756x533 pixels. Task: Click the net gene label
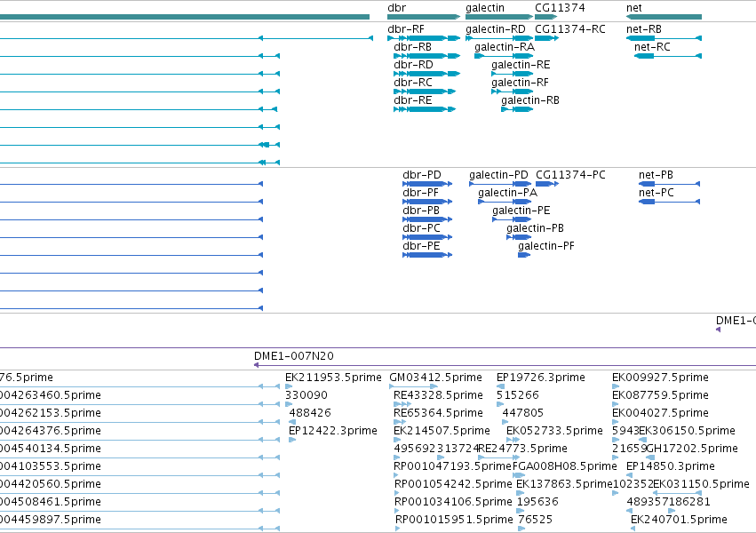[634, 8]
